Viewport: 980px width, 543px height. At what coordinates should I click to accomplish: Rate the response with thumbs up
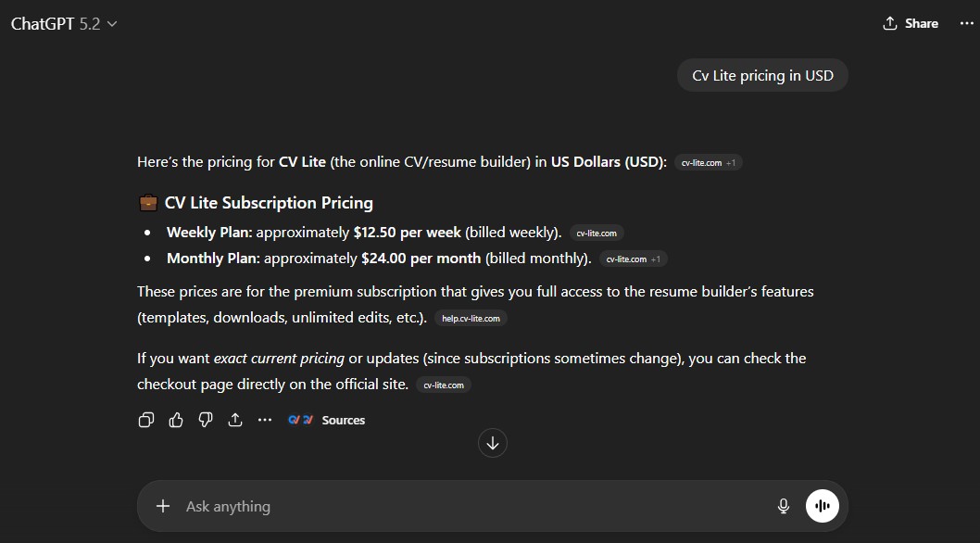[x=176, y=420]
